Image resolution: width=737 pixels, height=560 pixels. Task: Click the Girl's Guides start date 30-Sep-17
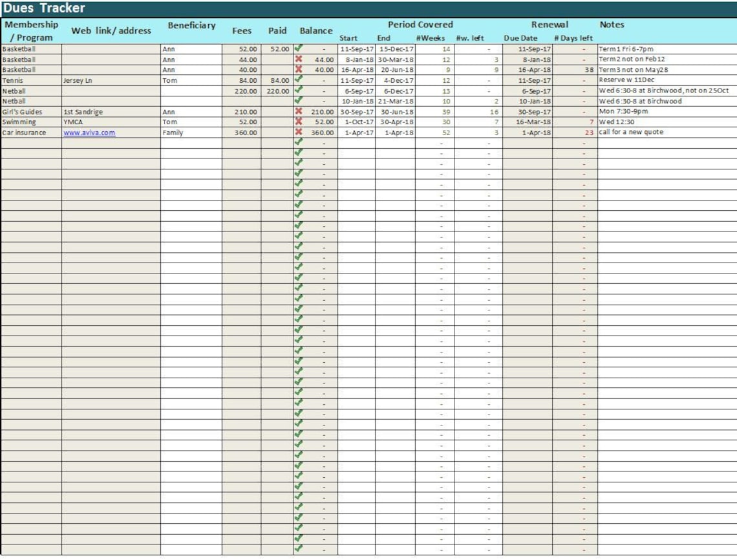(357, 112)
